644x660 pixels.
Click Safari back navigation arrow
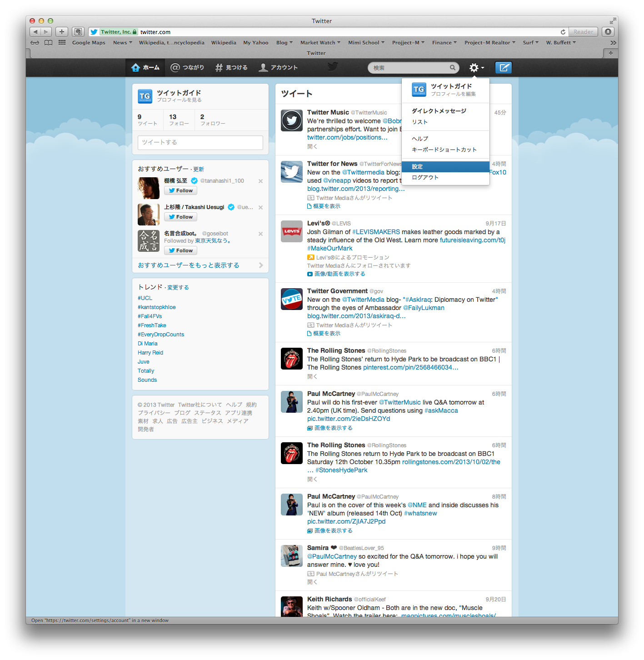[x=35, y=32]
